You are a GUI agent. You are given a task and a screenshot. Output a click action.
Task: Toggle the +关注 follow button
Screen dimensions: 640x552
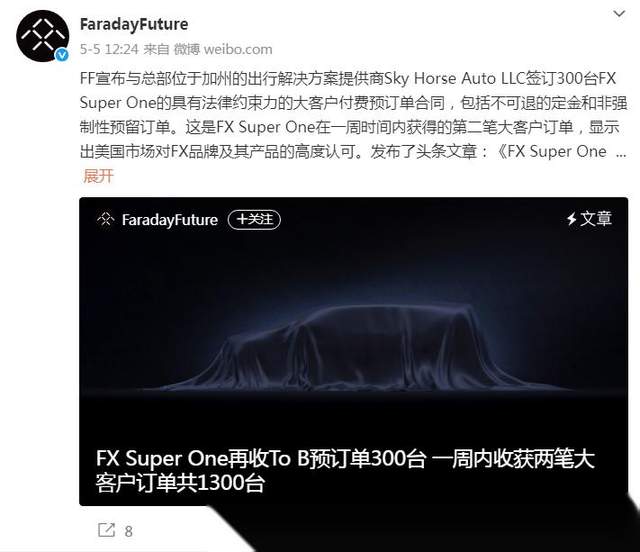coord(254,220)
